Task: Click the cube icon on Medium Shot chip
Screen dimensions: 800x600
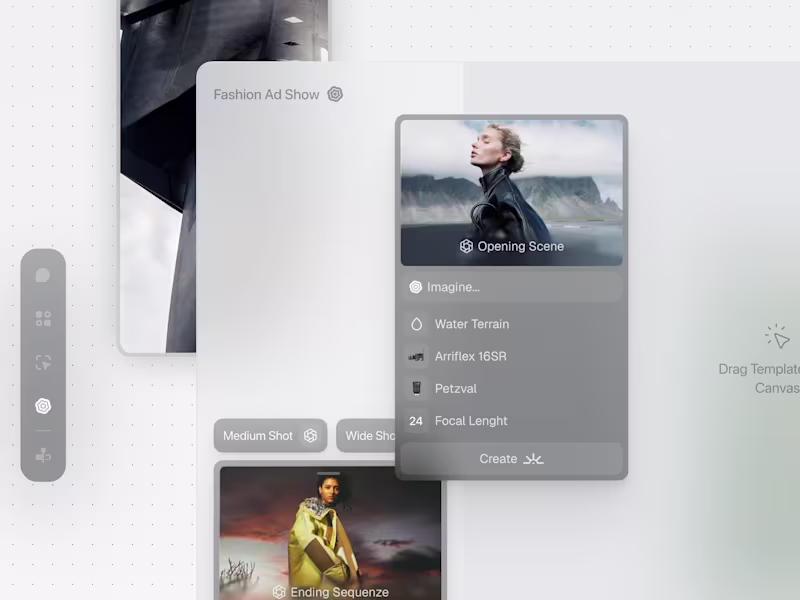Action: (310, 435)
